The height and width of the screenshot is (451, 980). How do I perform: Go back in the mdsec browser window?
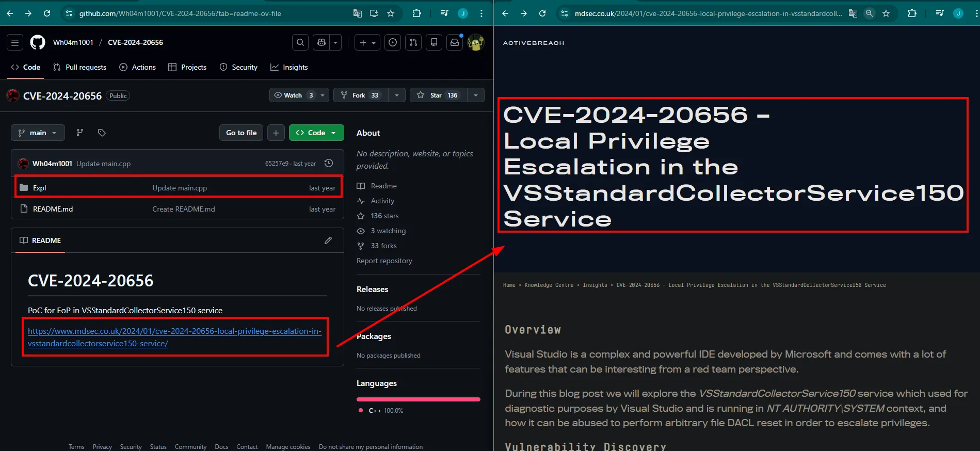(505, 13)
